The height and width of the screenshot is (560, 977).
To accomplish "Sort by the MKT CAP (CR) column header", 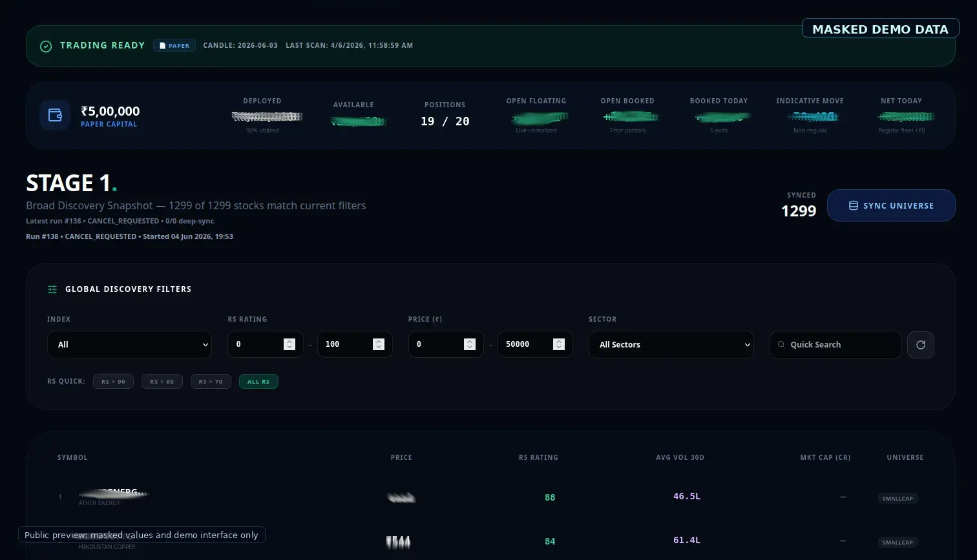I will (825, 457).
